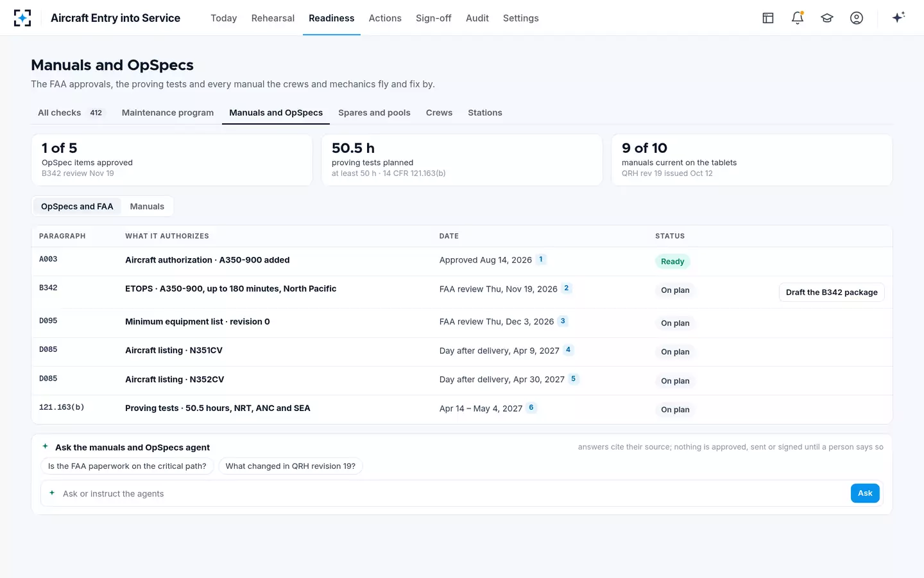Open the Stations tab
The width and height of the screenshot is (924, 578).
click(485, 112)
